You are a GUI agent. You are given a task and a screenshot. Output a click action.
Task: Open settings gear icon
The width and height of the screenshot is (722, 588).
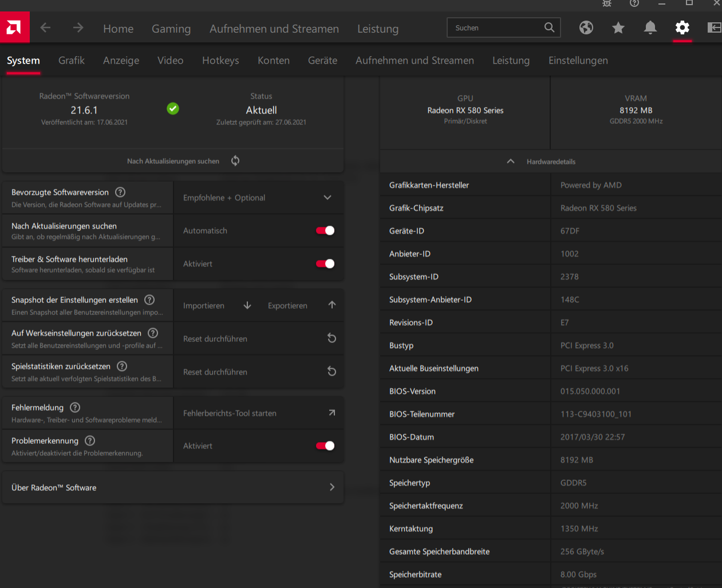[x=682, y=27]
